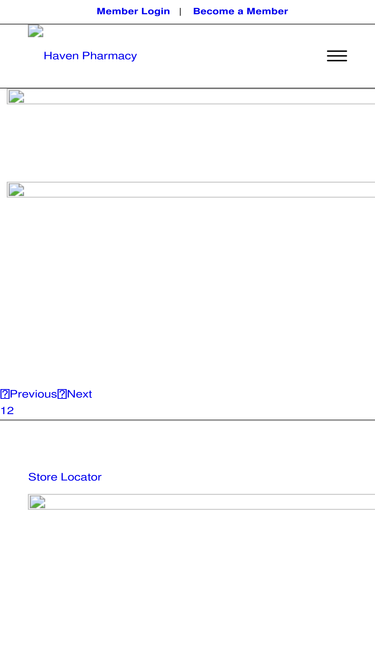
Task: Click the empty frame of the first banner
Action: [x=191, y=97]
